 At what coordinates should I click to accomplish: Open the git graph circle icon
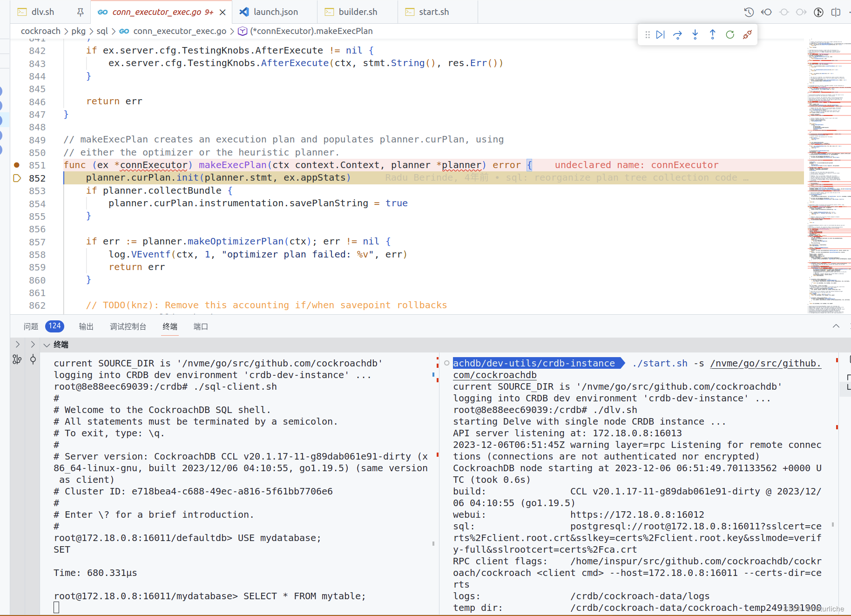818,12
